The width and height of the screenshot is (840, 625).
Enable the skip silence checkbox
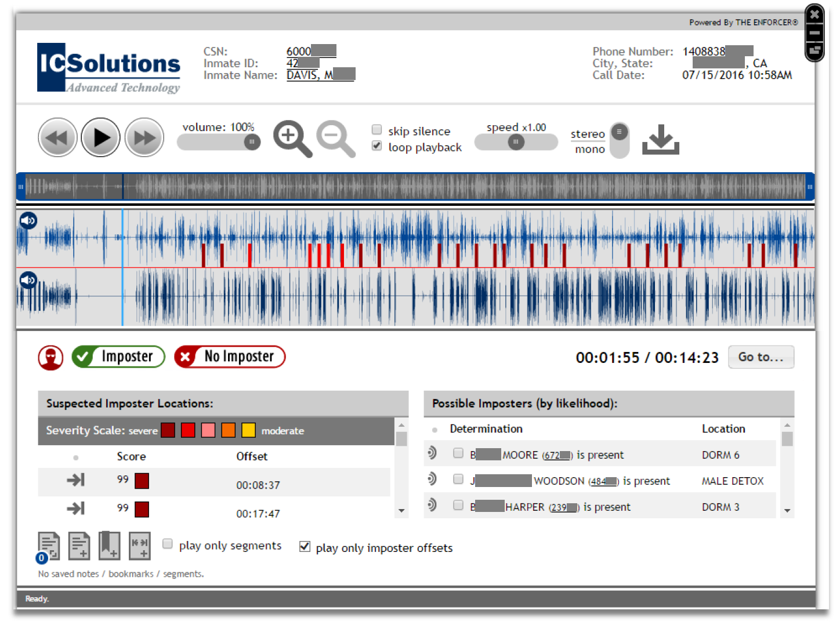pos(377,129)
